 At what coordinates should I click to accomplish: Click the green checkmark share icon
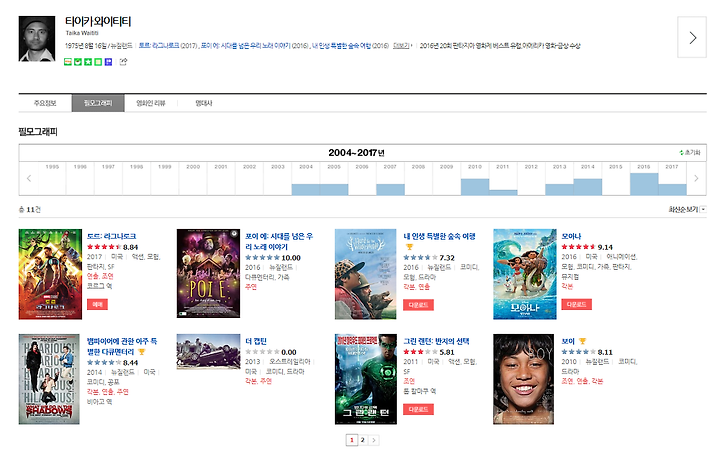click(x=78, y=62)
